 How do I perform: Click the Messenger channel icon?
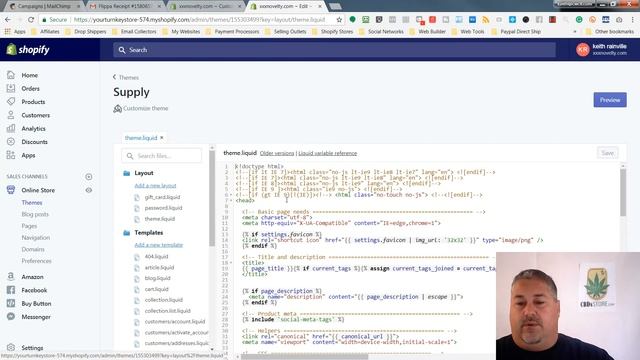11,316
